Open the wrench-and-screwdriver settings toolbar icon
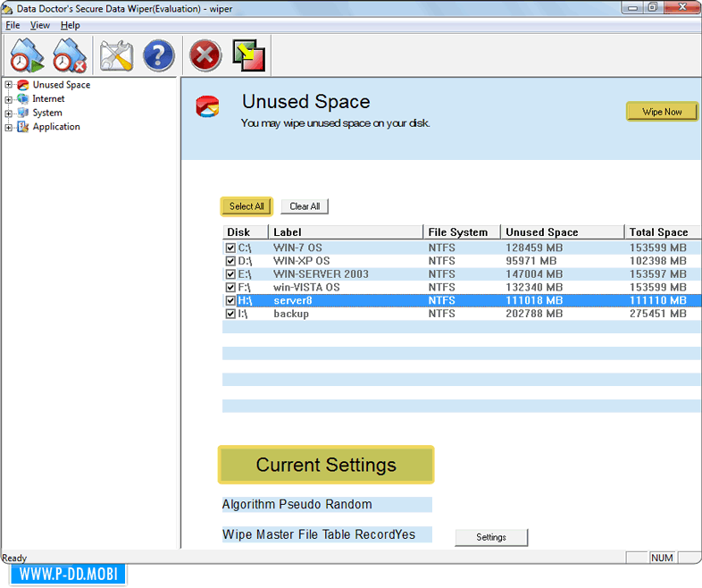 coord(116,56)
